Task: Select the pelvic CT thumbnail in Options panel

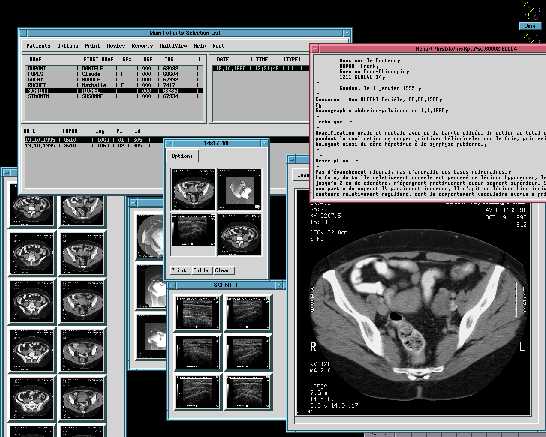Action: (x=193, y=189)
